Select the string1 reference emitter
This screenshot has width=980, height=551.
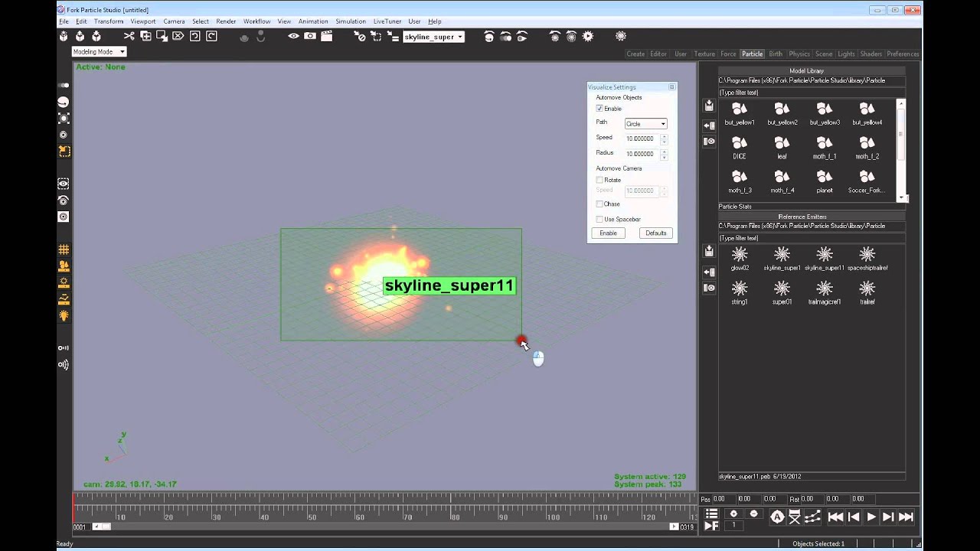740,292
